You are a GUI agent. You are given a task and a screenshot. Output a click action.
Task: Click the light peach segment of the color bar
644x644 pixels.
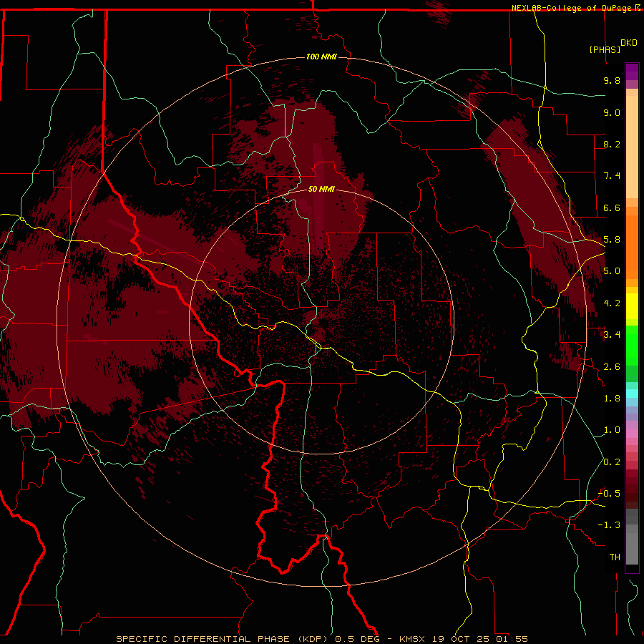(632, 147)
